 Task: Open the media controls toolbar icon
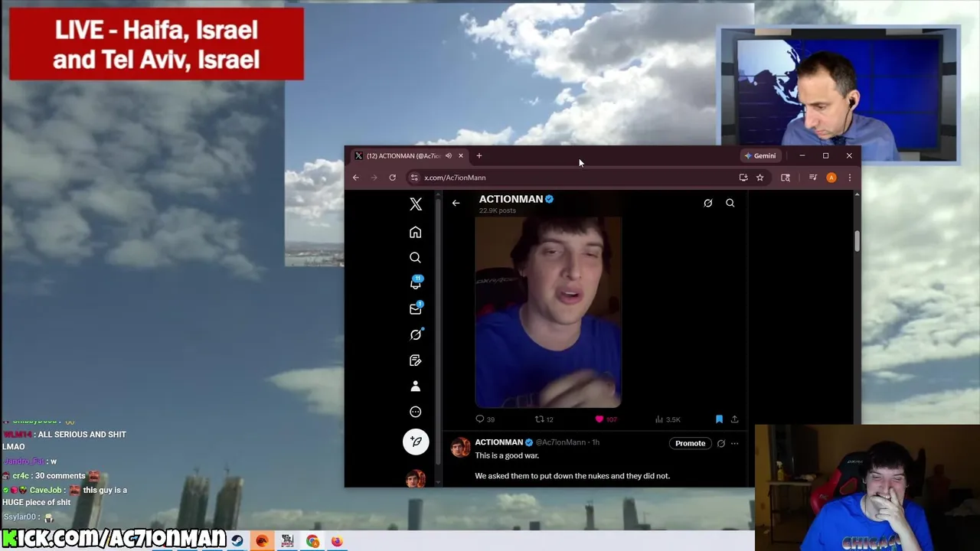click(813, 178)
